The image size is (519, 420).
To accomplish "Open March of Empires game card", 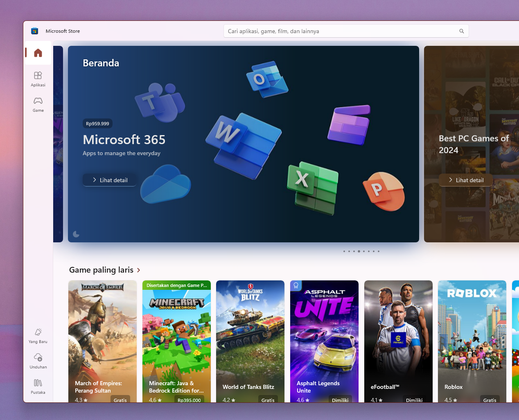I will pyautogui.click(x=102, y=341).
